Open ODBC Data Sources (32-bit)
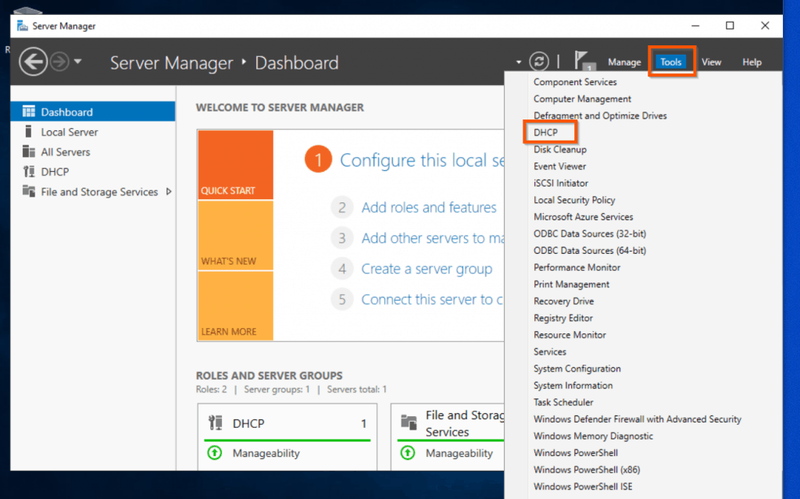Screen dimensions: 800x499 [x=590, y=233]
